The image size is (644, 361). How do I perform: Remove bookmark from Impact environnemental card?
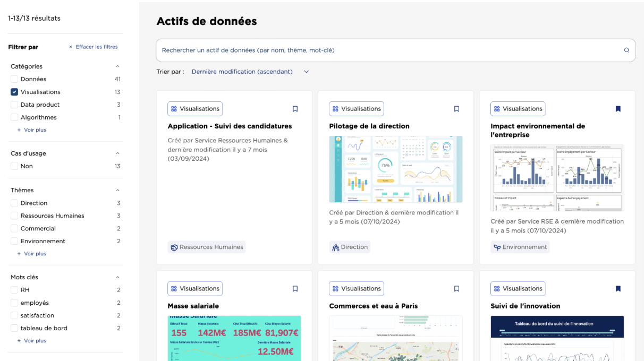point(618,109)
